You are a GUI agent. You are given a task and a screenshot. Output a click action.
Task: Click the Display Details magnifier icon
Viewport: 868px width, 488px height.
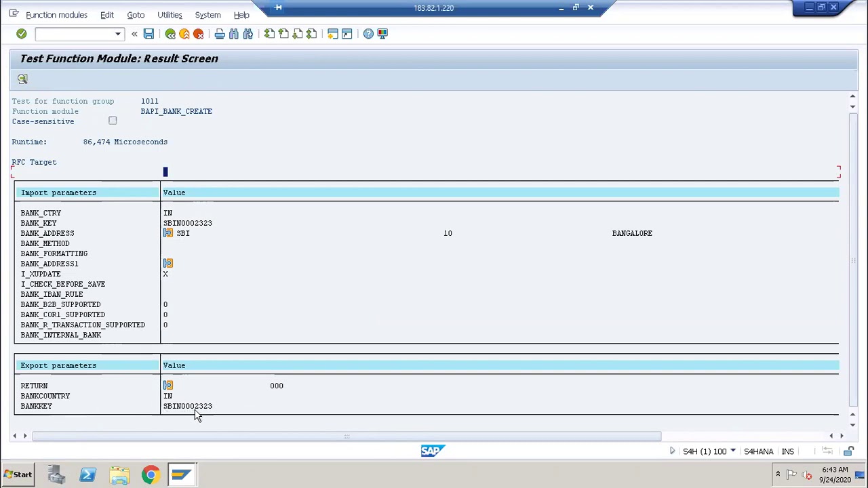[22, 79]
